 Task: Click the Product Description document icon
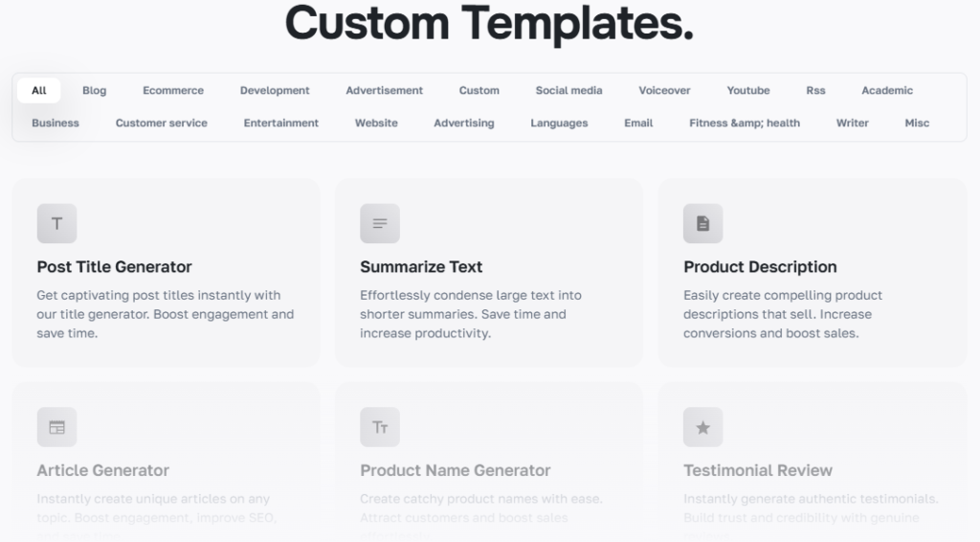click(x=702, y=224)
